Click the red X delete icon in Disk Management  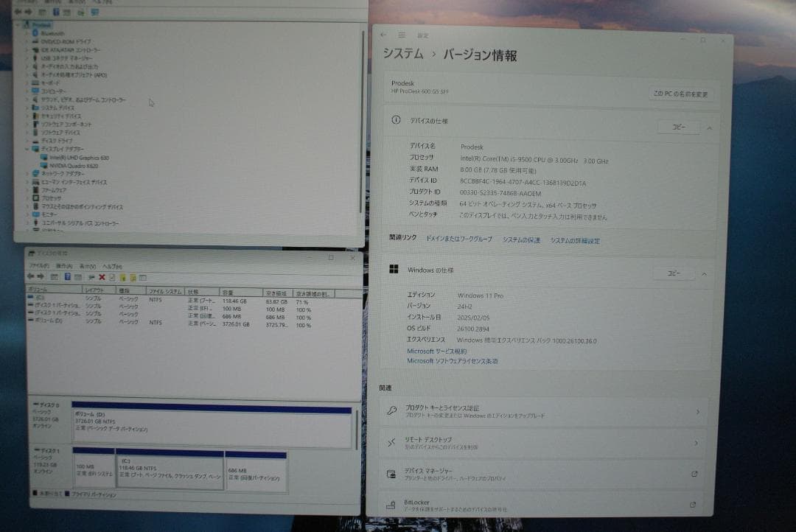101,278
